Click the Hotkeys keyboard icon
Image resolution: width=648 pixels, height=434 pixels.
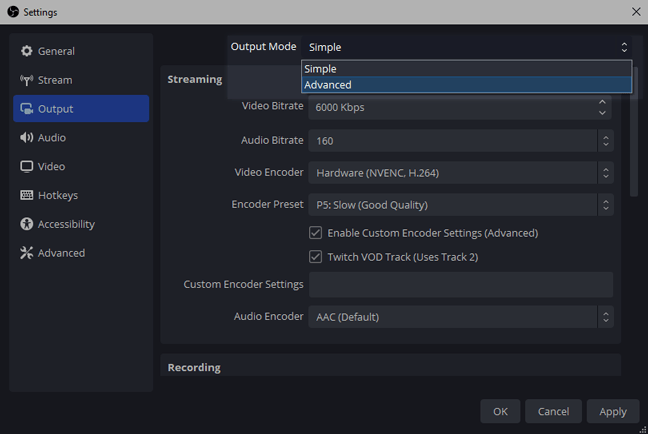pos(27,196)
